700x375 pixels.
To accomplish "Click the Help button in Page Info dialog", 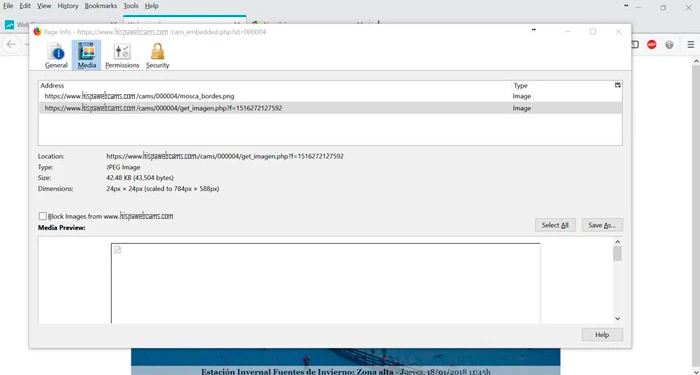I will (x=602, y=335).
